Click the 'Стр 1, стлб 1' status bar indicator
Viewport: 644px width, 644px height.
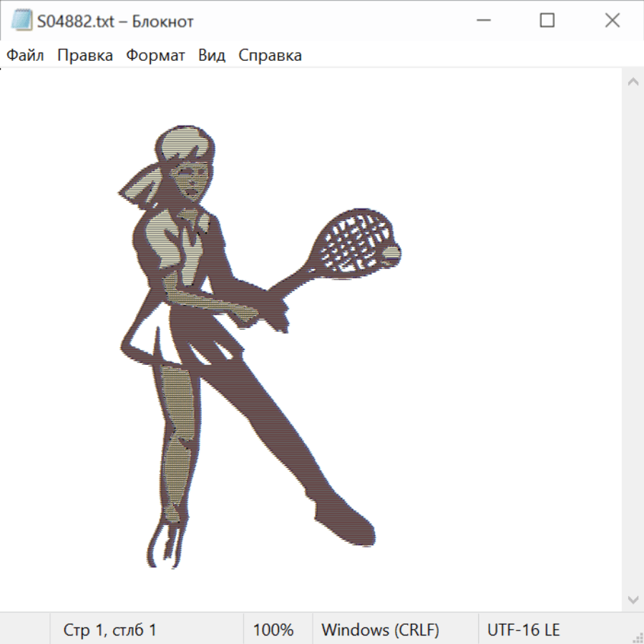pyautogui.click(x=109, y=630)
